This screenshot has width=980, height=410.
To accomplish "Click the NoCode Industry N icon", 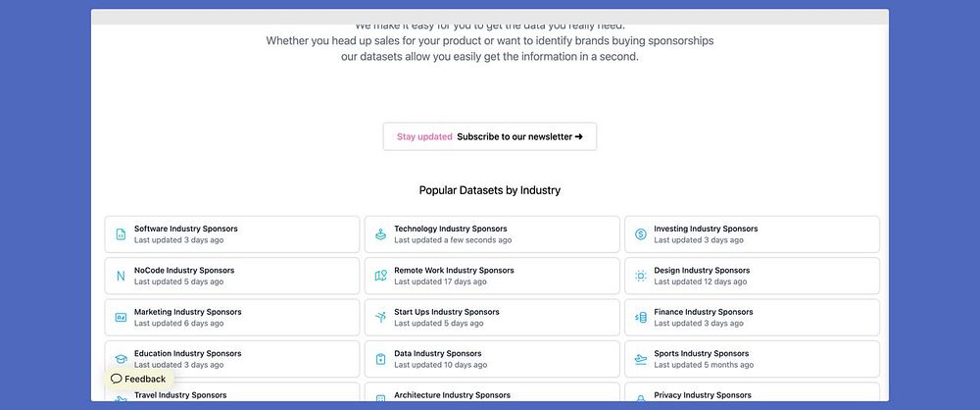I will tap(121, 277).
